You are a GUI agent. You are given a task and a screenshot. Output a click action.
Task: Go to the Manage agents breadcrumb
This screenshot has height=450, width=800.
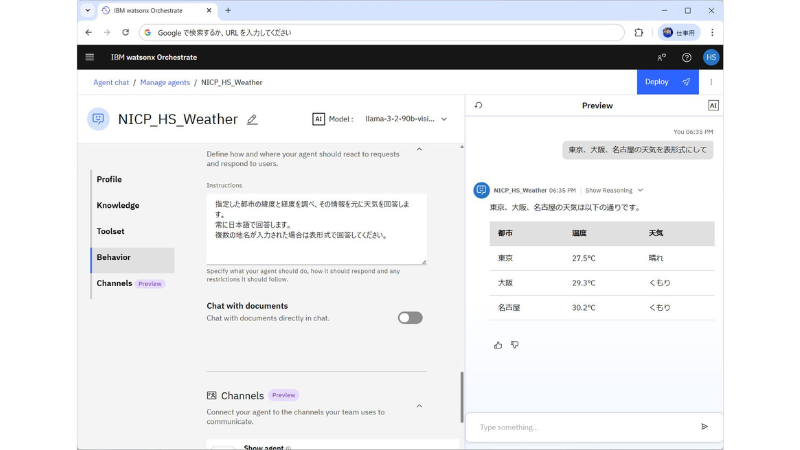click(164, 82)
